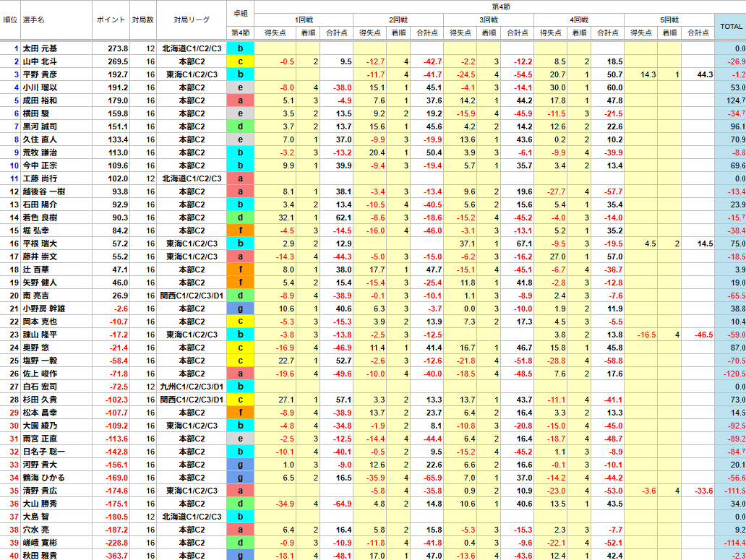
Task: Select 南 亮吉's league cell 関西C1/C2/C3/D1
Action: click(x=192, y=296)
